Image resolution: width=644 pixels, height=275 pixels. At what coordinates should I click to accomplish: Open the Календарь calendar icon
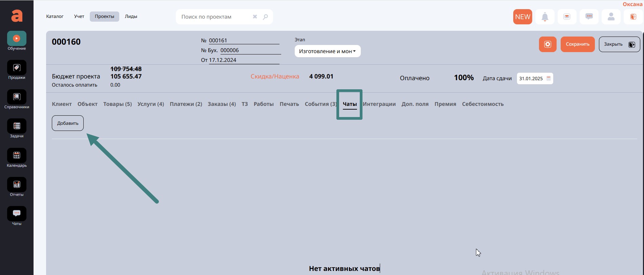coord(17,156)
